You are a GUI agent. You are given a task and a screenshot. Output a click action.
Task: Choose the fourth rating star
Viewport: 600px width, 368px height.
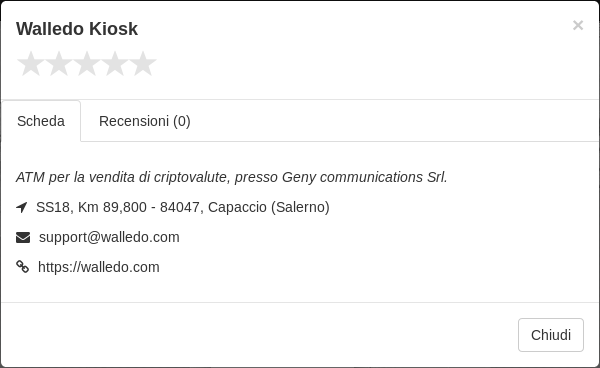point(115,64)
